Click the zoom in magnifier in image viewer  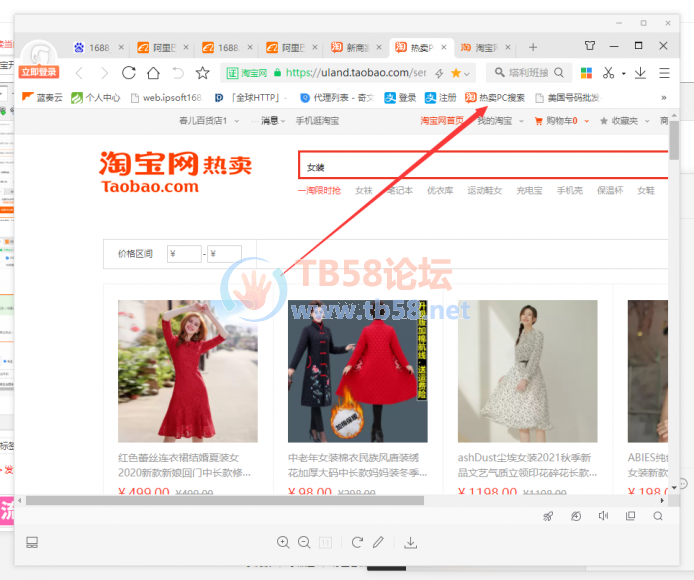tap(283, 542)
